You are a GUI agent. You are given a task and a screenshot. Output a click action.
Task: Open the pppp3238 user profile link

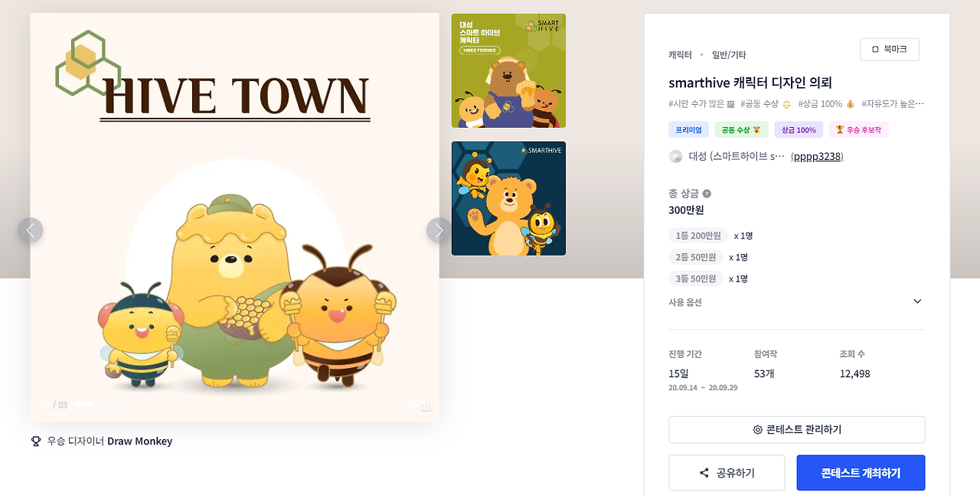coord(817,156)
